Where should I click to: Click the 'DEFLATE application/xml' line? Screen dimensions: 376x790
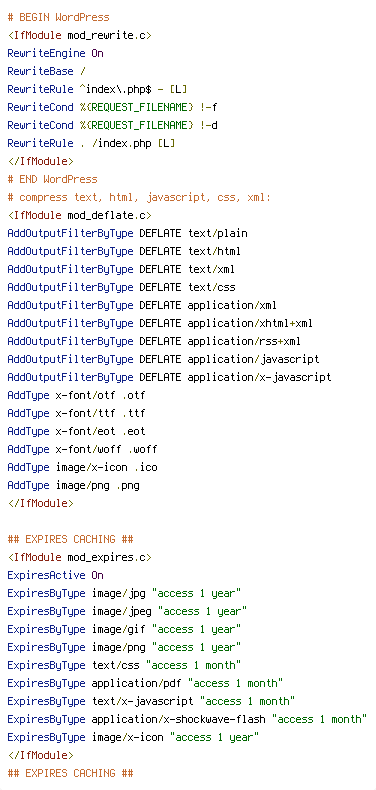click(x=142, y=306)
